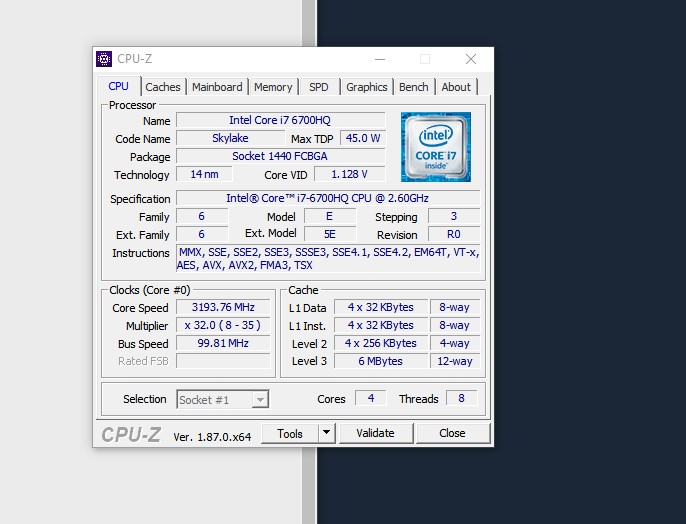Click the Validate button

pos(375,433)
